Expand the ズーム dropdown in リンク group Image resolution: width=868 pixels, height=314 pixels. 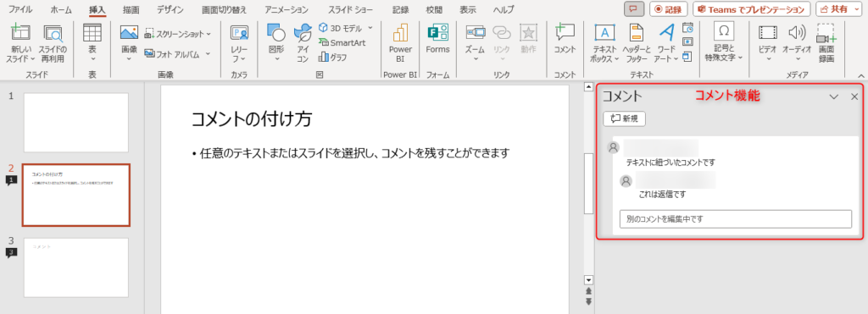[475, 58]
